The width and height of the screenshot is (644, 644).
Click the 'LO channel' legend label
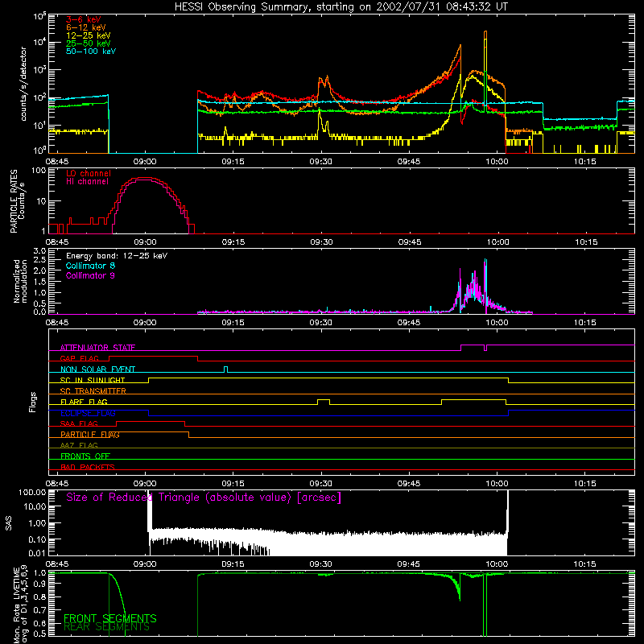89,173
